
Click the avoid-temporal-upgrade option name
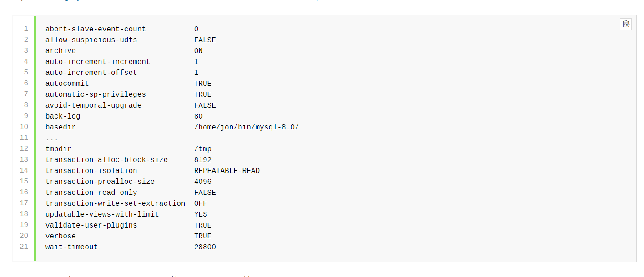[x=93, y=105]
